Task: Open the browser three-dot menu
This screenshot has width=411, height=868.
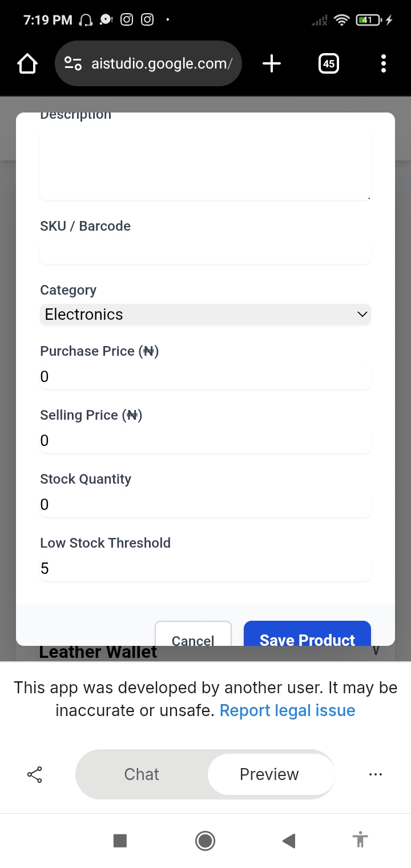Action: [383, 64]
